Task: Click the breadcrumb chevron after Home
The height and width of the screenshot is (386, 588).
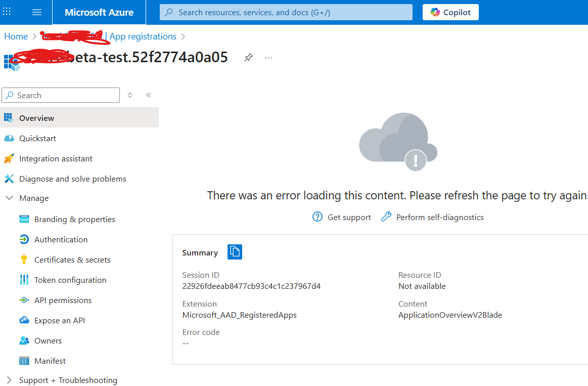Action: point(34,36)
